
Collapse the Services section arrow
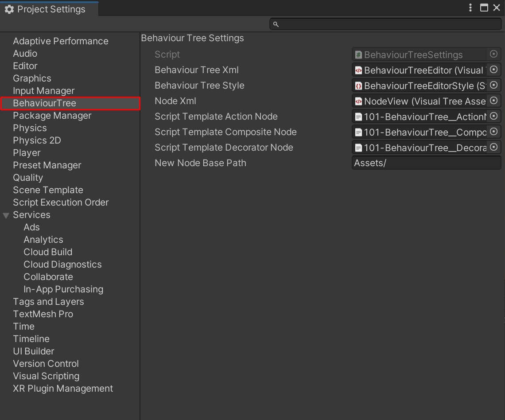(6, 215)
